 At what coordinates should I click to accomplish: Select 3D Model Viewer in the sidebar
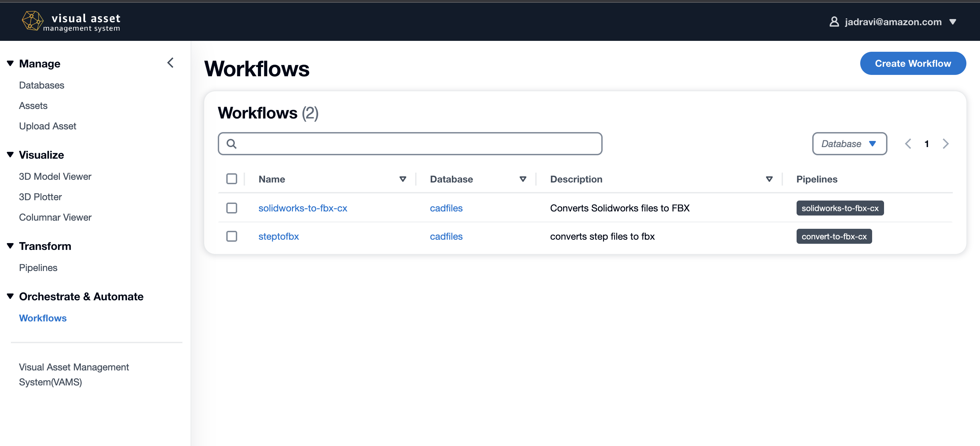(x=55, y=176)
